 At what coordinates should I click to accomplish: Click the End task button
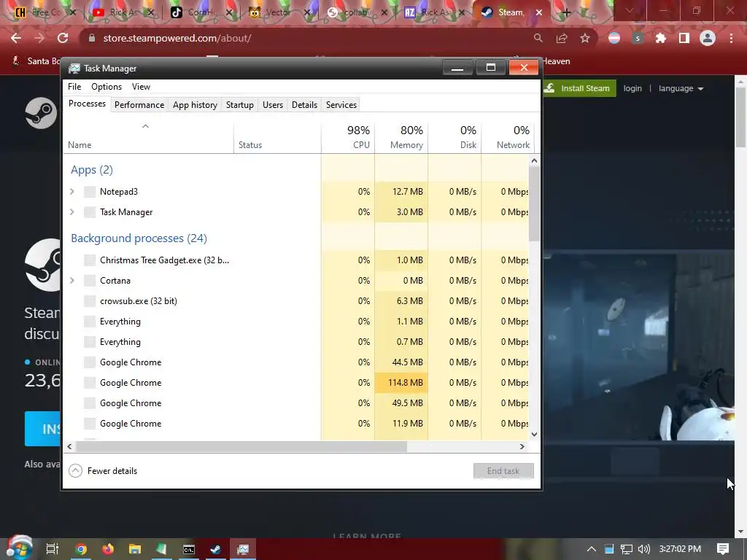point(503,471)
